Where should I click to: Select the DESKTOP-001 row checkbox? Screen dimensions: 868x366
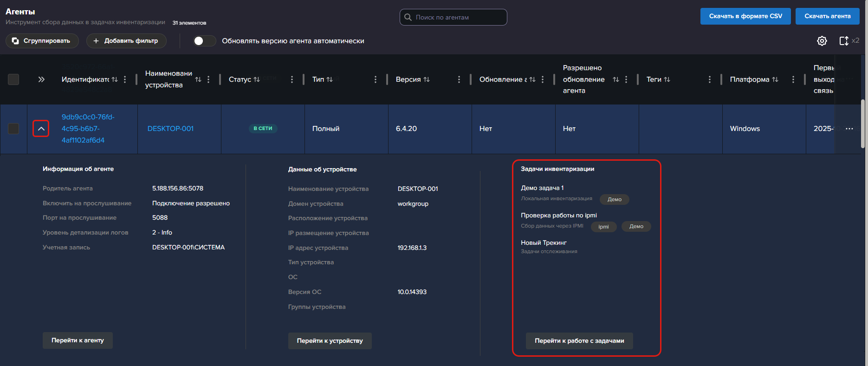point(13,129)
